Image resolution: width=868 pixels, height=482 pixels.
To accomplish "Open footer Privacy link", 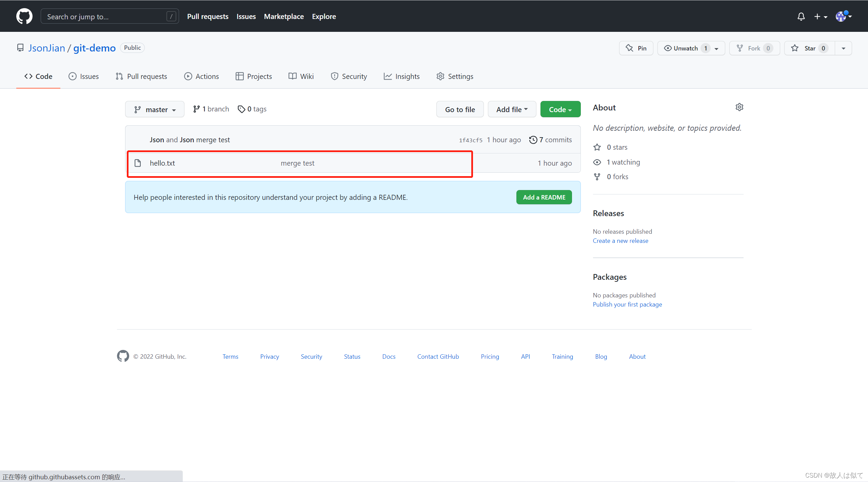I will [270, 356].
